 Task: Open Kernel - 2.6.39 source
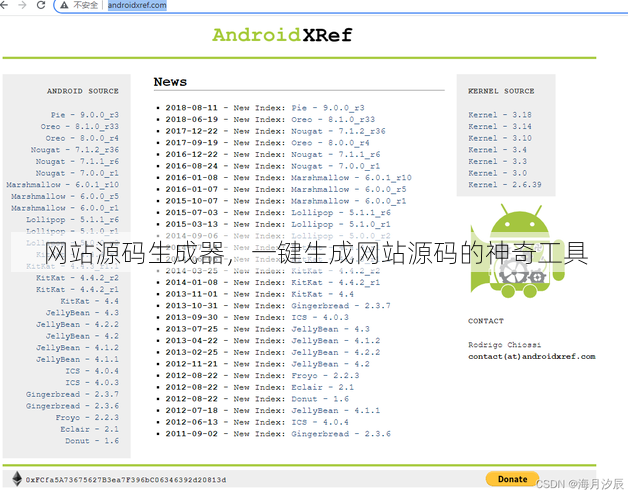[x=505, y=184]
